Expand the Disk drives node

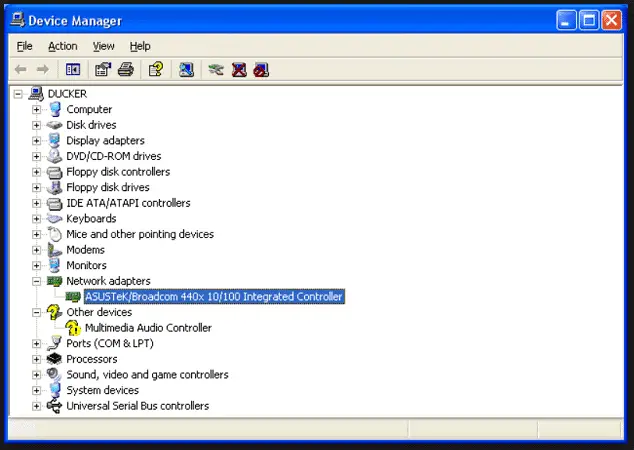(36, 125)
